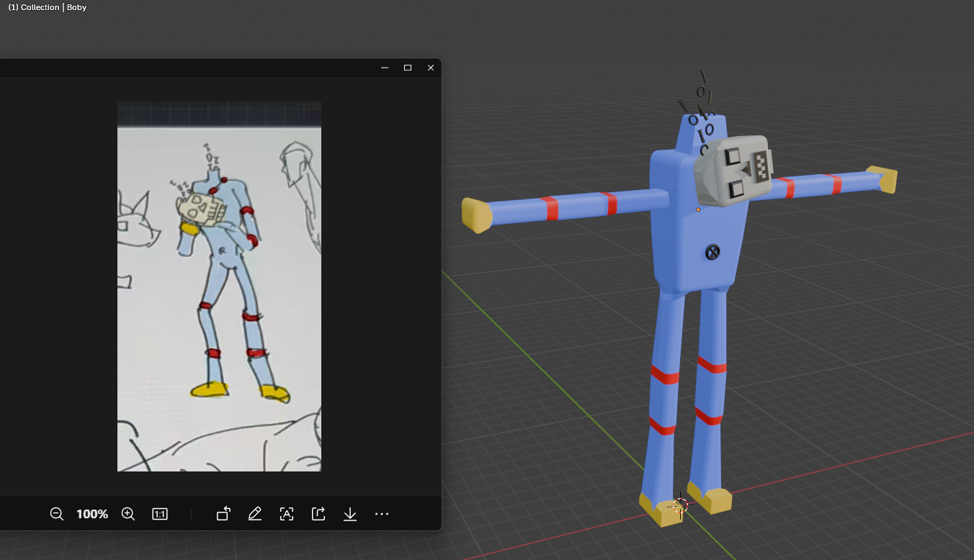974x560 pixels.
Task: Share the image via share icon
Action: (318, 514)
